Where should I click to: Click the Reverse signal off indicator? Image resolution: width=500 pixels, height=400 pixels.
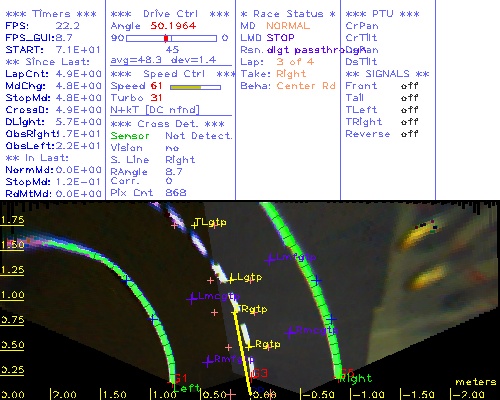pos(409,134)
